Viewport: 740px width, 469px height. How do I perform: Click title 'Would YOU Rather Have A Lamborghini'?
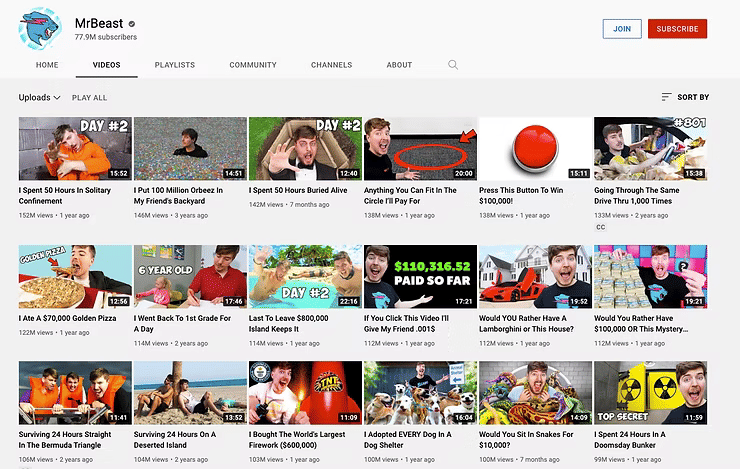526,323
